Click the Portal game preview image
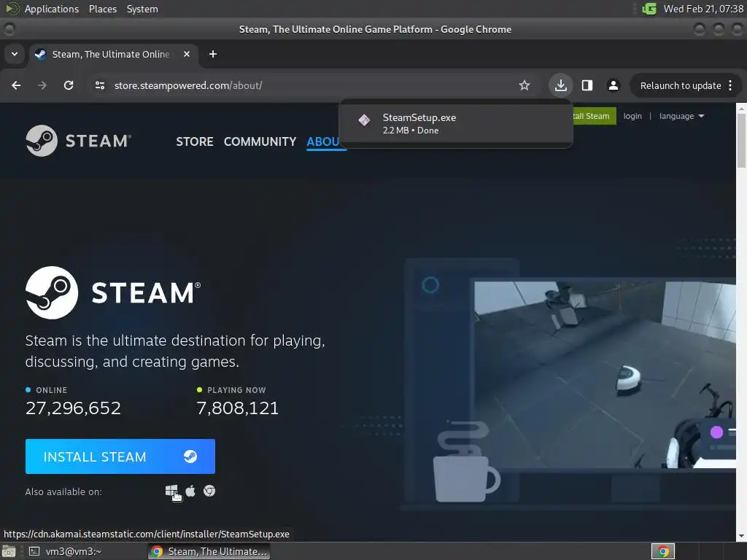The height and width of the screenshot is (560, 747). pyautogui.click(x=605, y=374)
